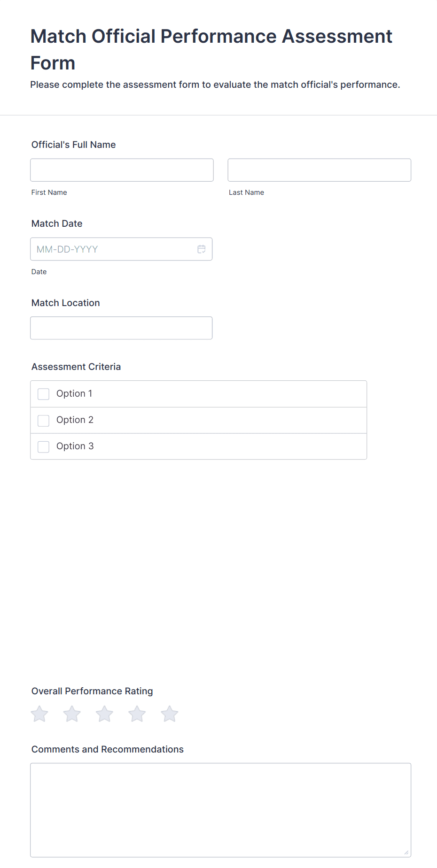Rate performance two stars

coord(72,714)
